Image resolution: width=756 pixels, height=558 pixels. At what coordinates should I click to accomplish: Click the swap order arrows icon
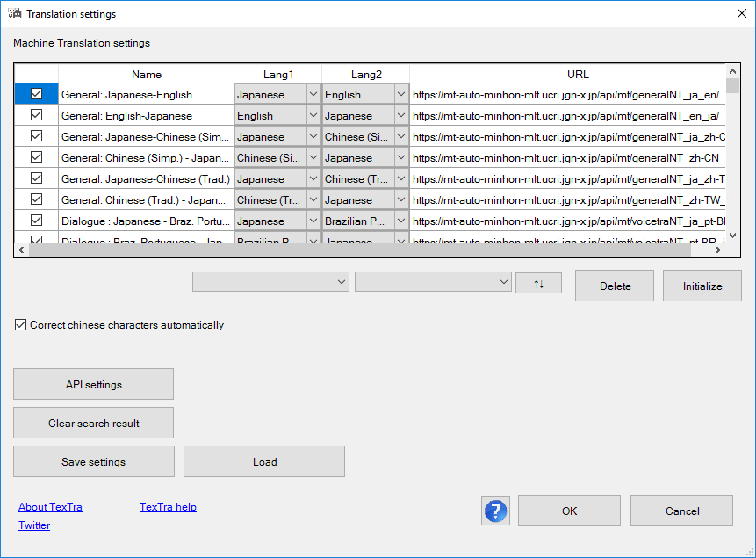click(538, 282)
